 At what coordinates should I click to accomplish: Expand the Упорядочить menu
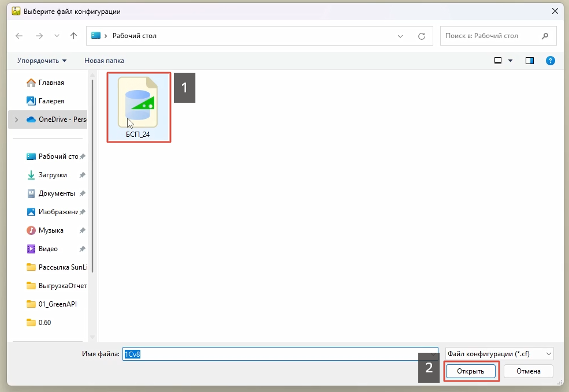pyautogui.click(x=42, y=60)
